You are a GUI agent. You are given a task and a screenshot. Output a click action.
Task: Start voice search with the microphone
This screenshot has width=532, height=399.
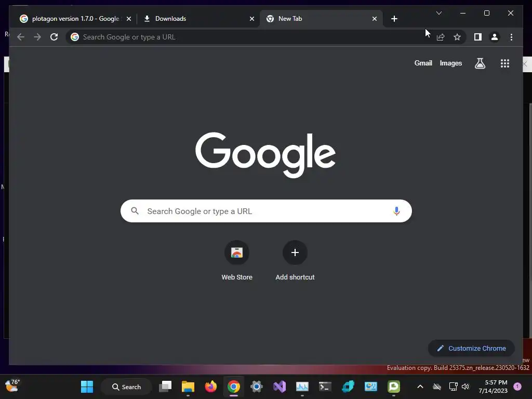point(396,211)
